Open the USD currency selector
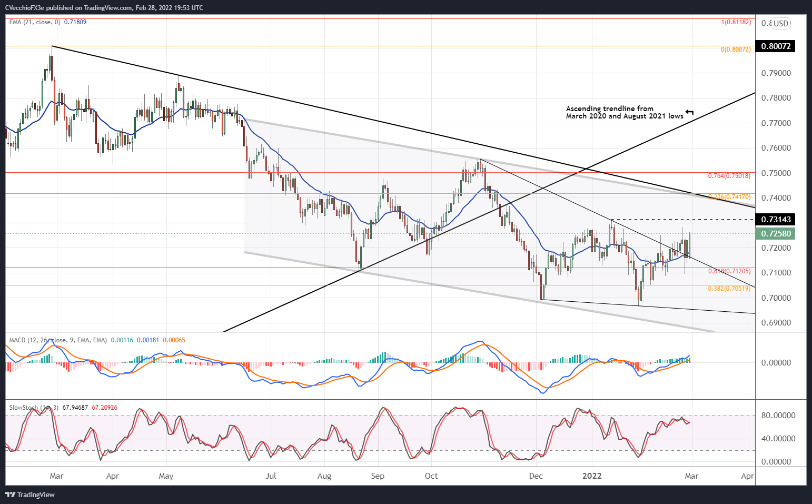This screenshot has width=812, height=504. pyautogui.click(x=781, y=23)
